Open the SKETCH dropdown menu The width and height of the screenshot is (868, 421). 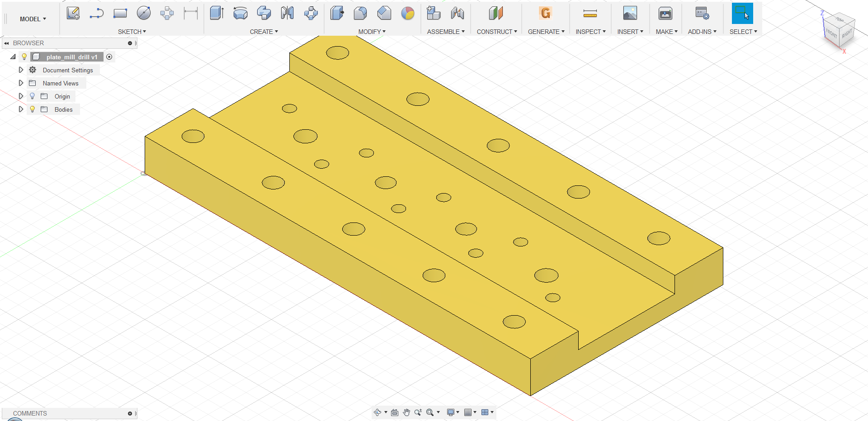point(132,31)
